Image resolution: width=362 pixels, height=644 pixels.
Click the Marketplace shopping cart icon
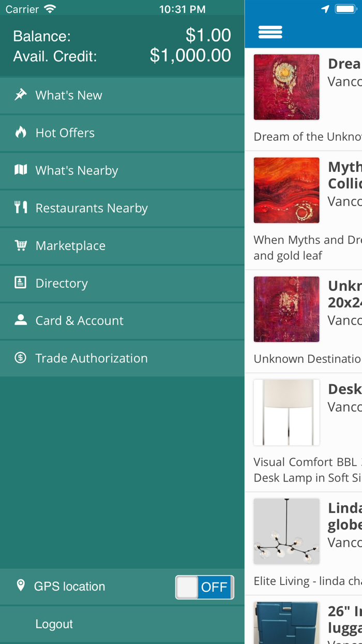click(x=21, y=245)
